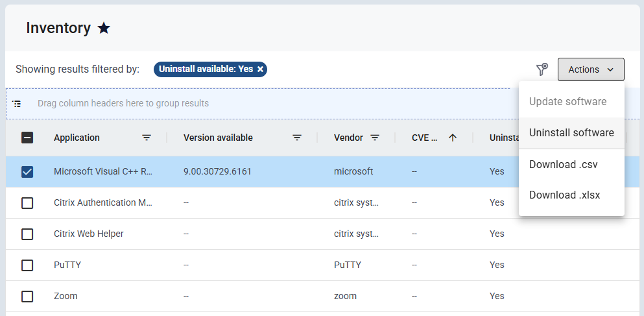Check the Zoom row checkbox
The image size is (644, 316).
pyautogui.click(x=27, y=297)
